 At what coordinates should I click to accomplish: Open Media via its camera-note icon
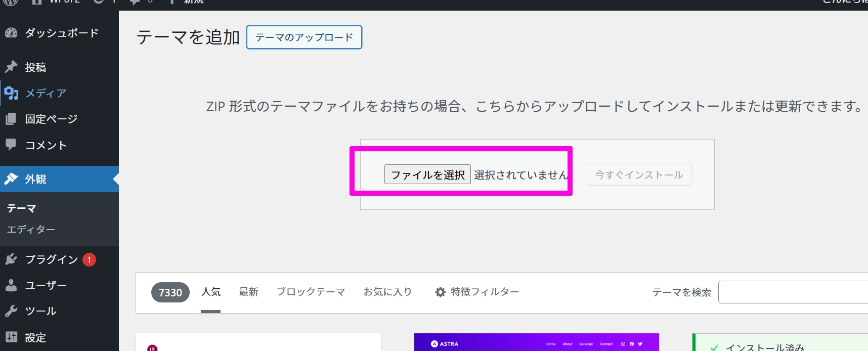coord(11,93)
